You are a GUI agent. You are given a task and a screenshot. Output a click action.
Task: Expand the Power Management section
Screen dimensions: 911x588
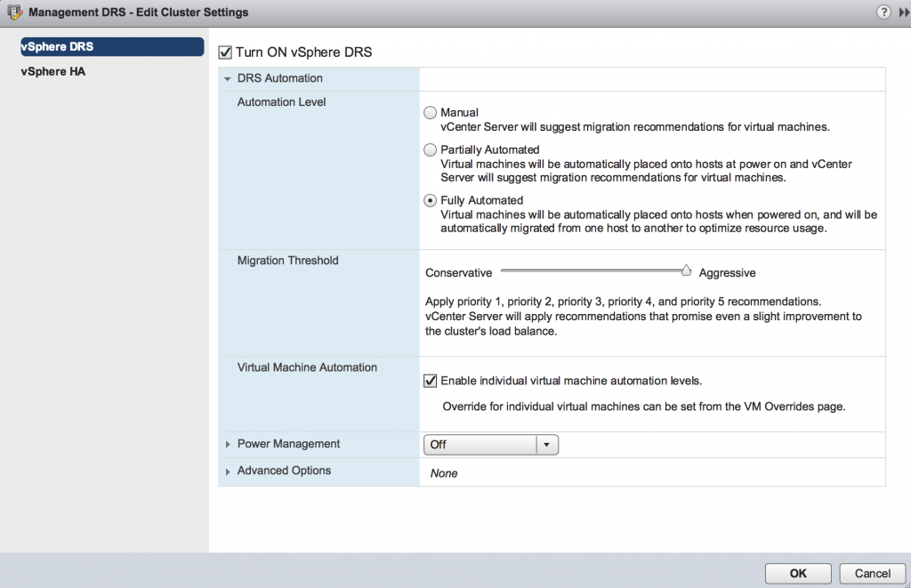(228, 445)
